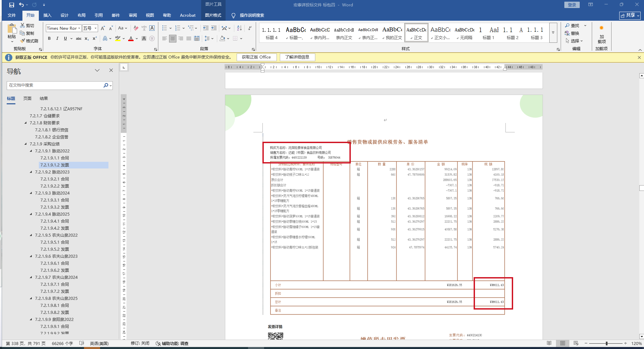Viewport: 644px width, 349px height.
Task: Open the 选择 select dropdown
Action: [x=574, y=41]
